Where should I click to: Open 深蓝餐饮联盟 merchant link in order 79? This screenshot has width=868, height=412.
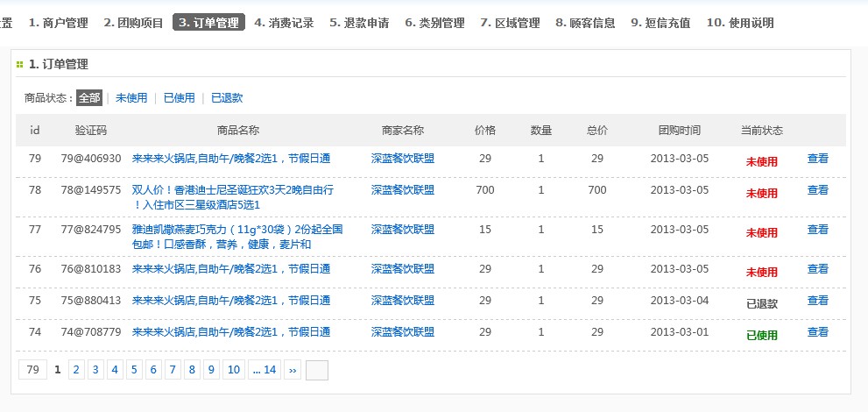tap(402, 159)
